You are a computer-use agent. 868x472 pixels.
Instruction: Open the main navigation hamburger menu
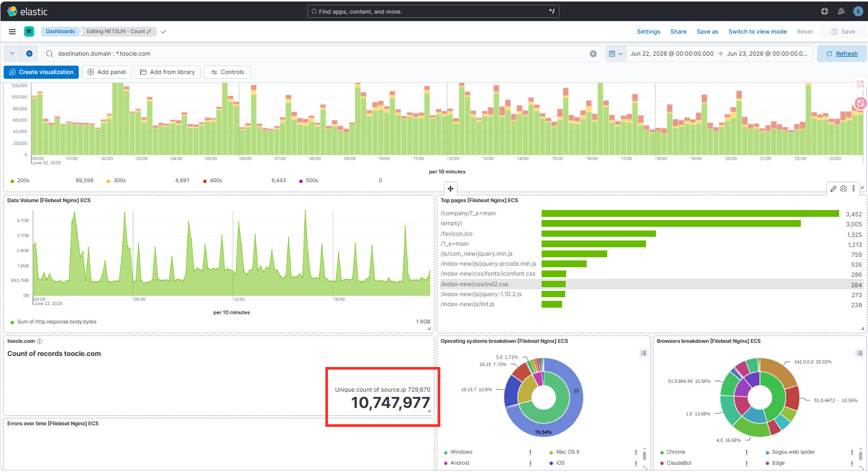point(12,32)
